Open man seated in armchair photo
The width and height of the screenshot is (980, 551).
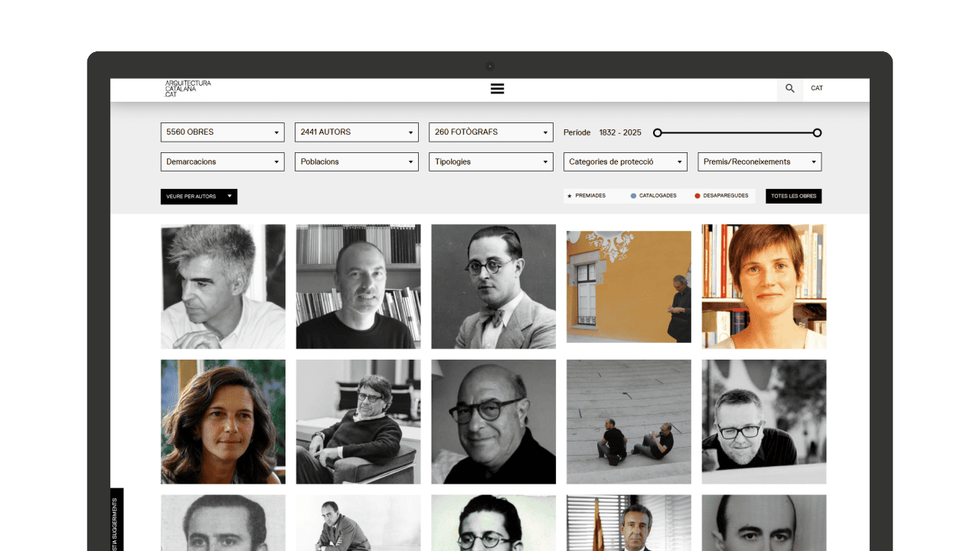(358, 422)
